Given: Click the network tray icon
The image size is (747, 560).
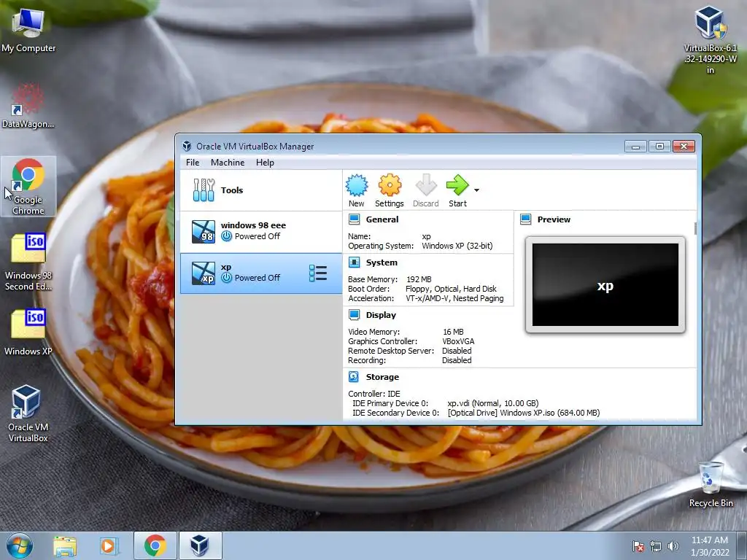Looking at the screenshot, I should click(x=656, y=546).
